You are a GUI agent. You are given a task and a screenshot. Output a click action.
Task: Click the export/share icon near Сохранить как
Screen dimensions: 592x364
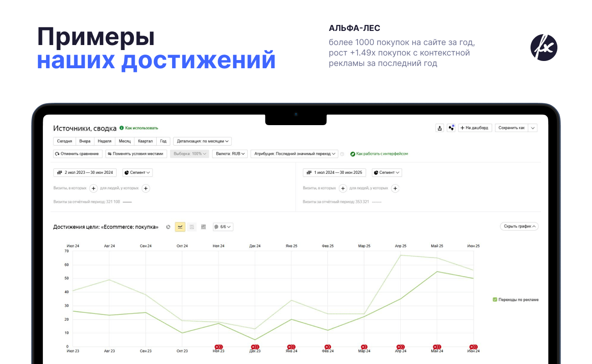(439, 128)
